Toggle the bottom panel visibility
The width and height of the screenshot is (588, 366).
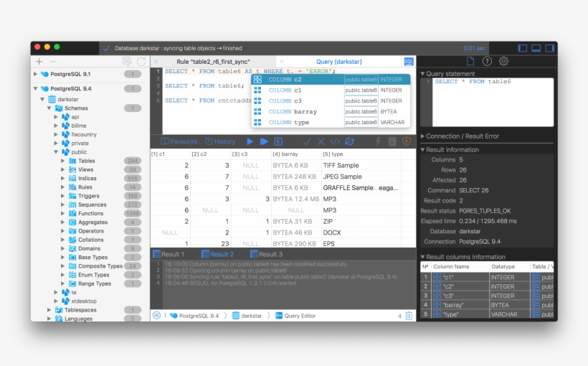[536, 48]
